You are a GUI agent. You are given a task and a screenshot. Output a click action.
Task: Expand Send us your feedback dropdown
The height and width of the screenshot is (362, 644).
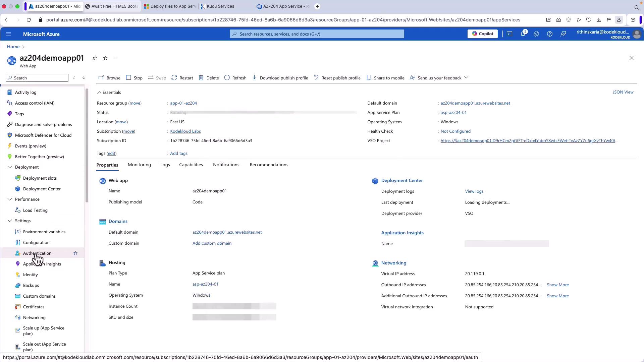point(466,78)
